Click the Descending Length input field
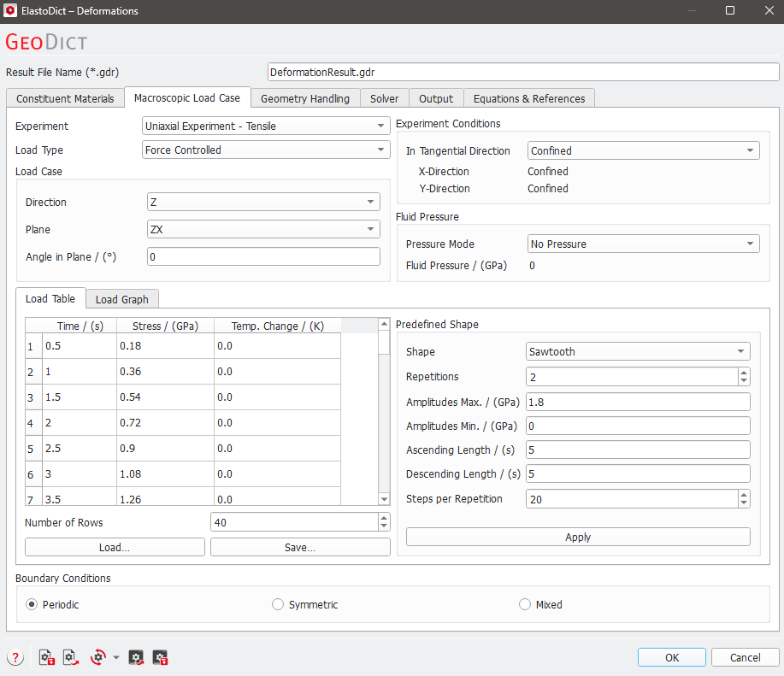Screen dimensions: 784x676 click(638, 473)
